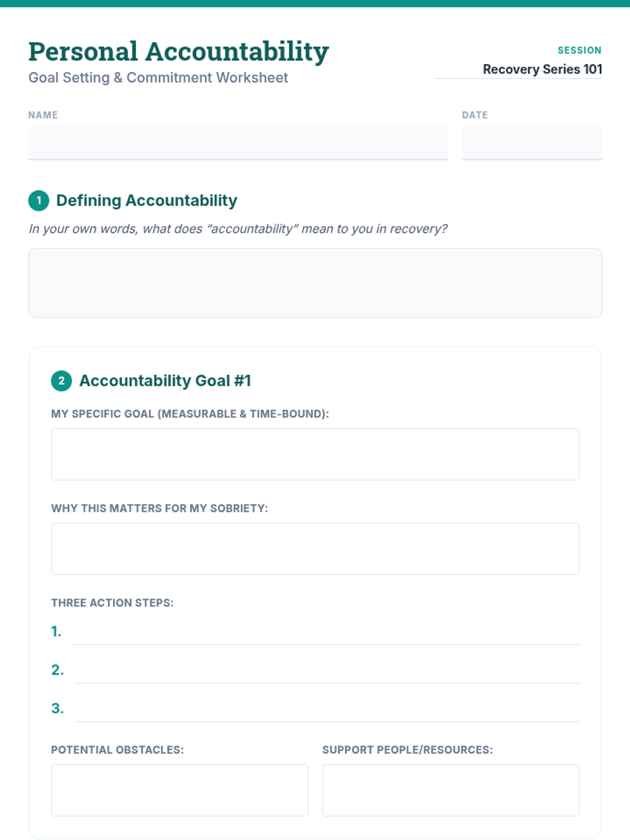Screen dimensions: 630x840
Task: Click the accountability definition answer box
Action: click(315, 282)
